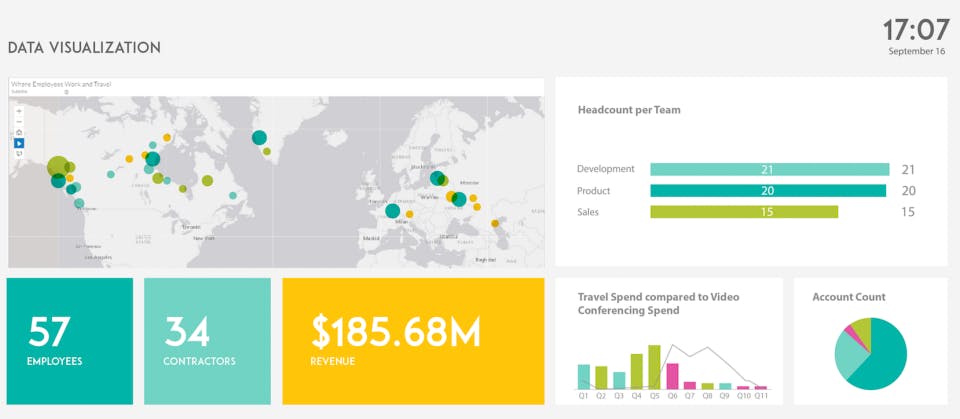Click the Development headcount bar
This screenshot has width=960, height=419.
pos(770,170)
